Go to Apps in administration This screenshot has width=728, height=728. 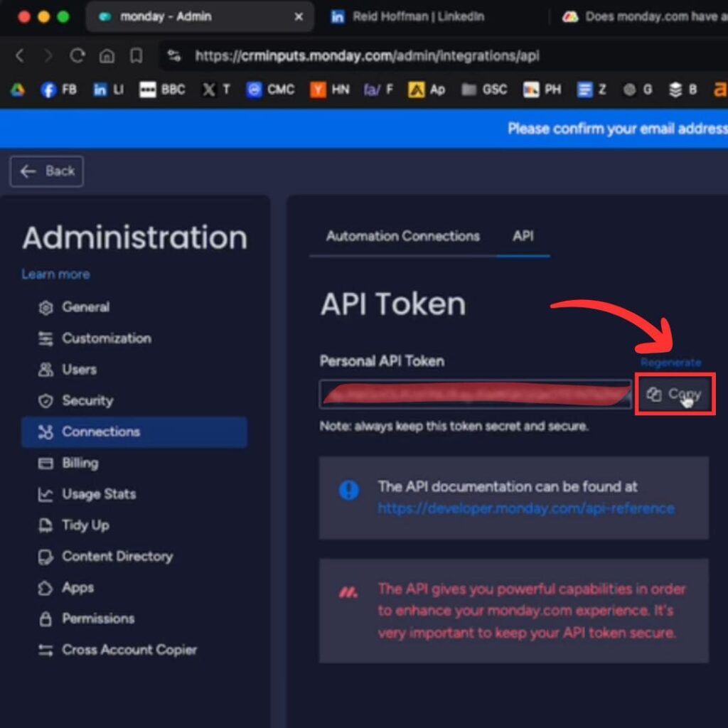click(x=66, y=587)
